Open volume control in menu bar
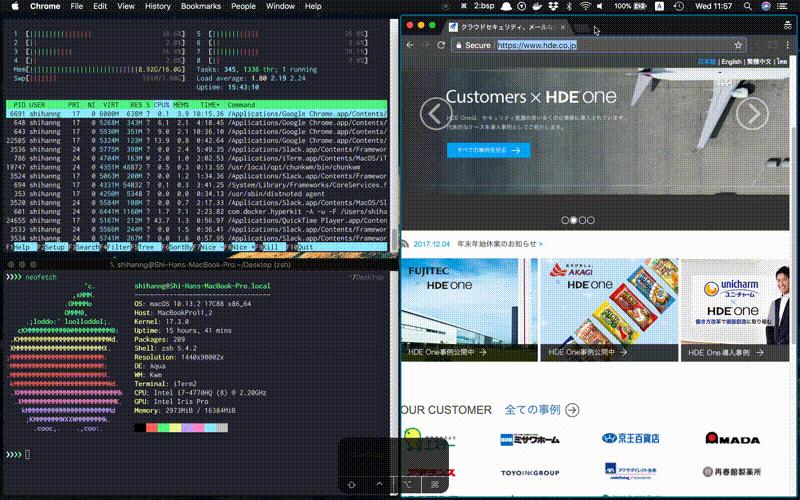Screen dimensions: 800x500 point(600,6)
